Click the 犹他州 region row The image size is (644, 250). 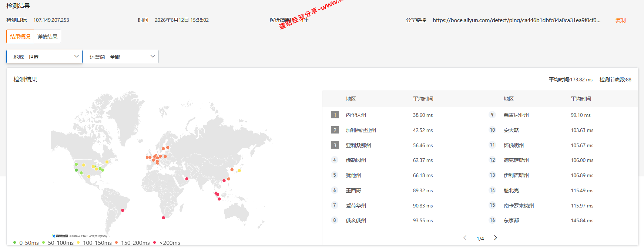coord(401,175)
